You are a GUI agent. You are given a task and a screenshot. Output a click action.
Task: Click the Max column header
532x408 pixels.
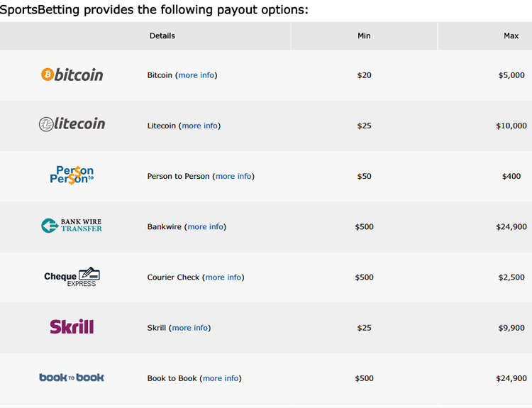tap(511, 35)
